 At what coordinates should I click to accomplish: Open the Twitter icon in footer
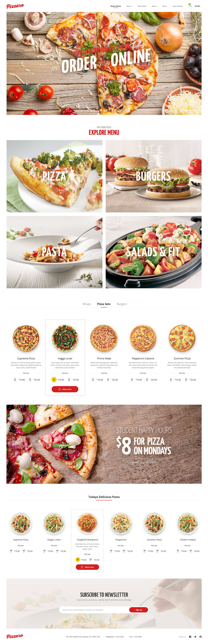195,637
